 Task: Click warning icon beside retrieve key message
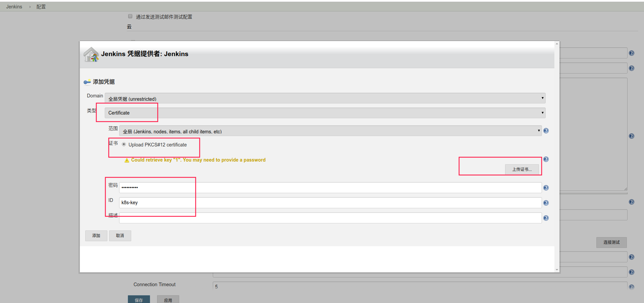coord(127,160)
